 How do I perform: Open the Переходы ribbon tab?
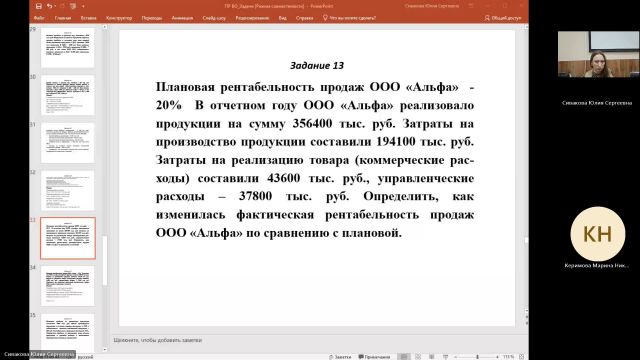click(152, 18)
